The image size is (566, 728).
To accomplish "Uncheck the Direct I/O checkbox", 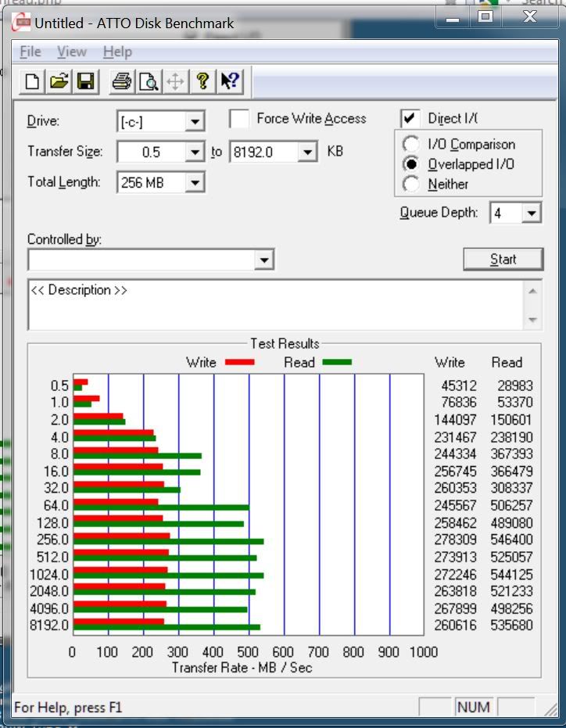I will (410, 119).
